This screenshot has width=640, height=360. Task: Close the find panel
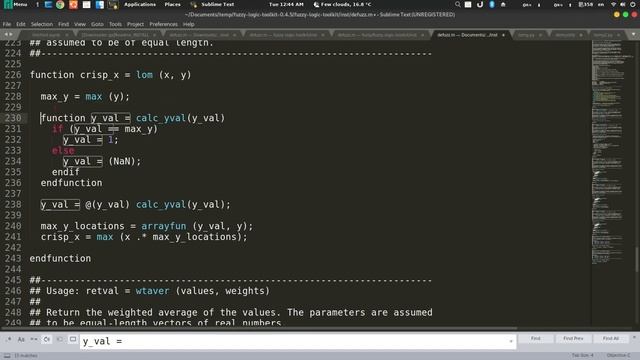point(634,337)
